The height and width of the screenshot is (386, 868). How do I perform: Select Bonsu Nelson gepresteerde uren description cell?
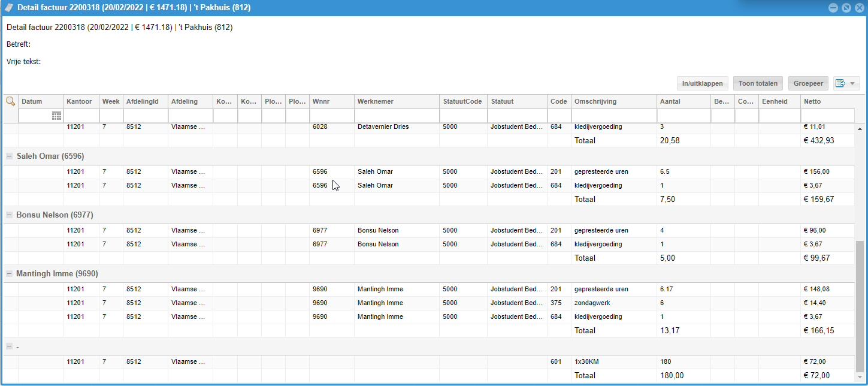pos(614,230)
